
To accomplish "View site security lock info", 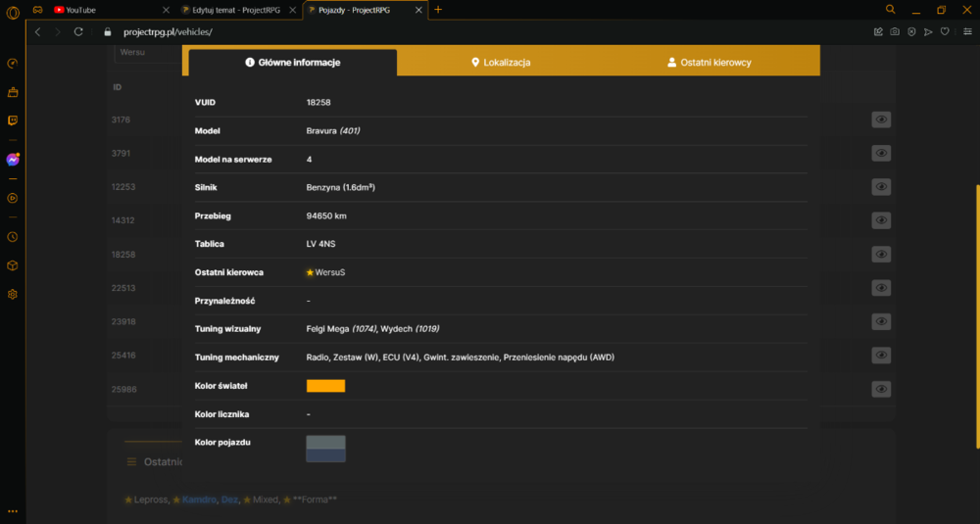I will pyautogui.click(x=108, y=32).
